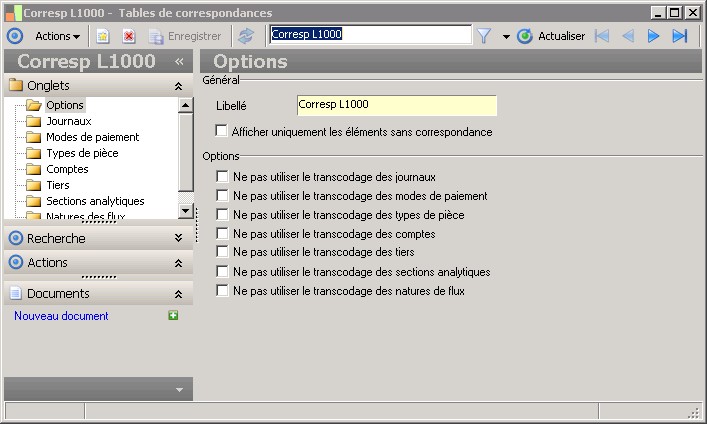Click the filter funnel icon
The width and height of the screenshot is (707, 424).
pos(484,36)
